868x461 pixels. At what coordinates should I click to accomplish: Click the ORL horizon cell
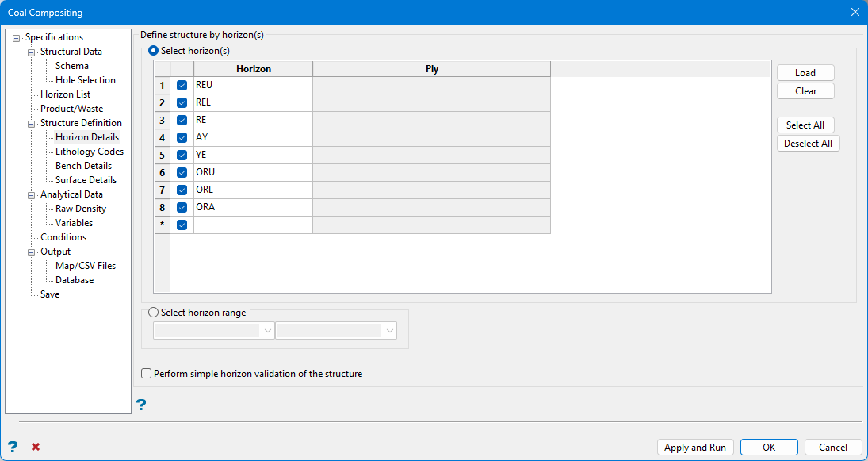pyautogui.click(x=254, y=190)
